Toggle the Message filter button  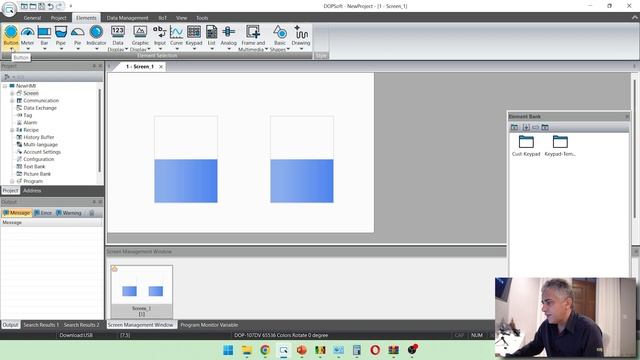coord(17,213)
